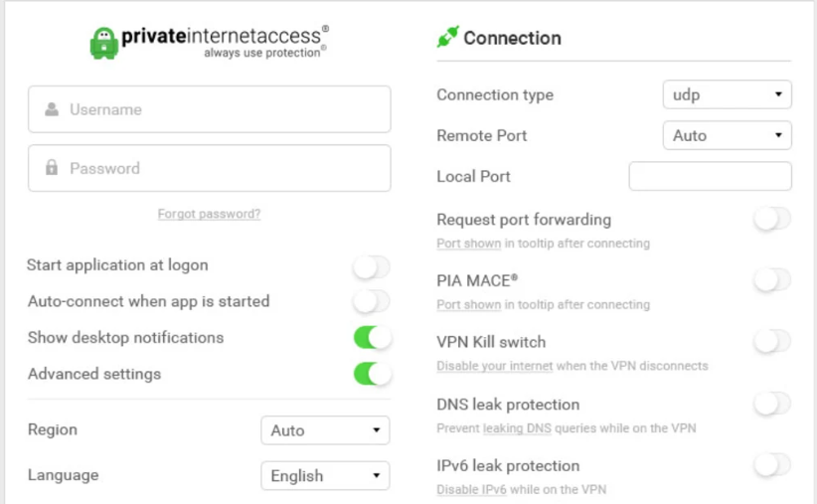The height and width of the screenshot is (504, 817).
Task: Disable Show desktop notifications
Action: [372, 338]
